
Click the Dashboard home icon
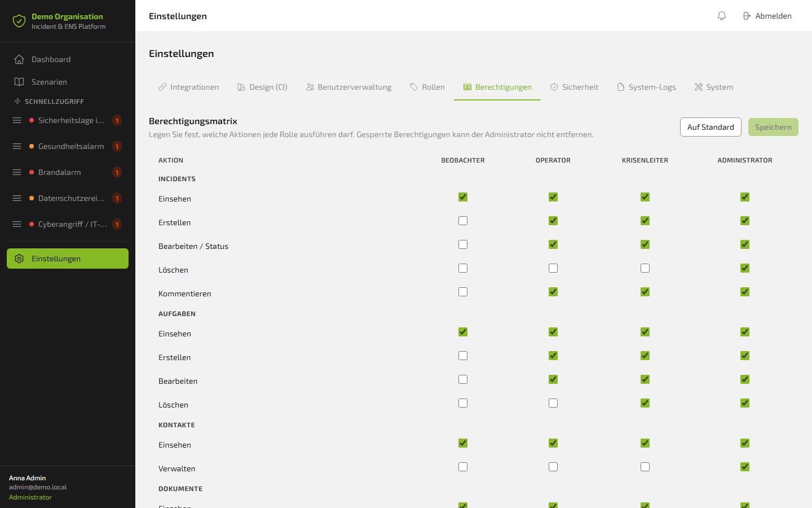tap(19, 59)
